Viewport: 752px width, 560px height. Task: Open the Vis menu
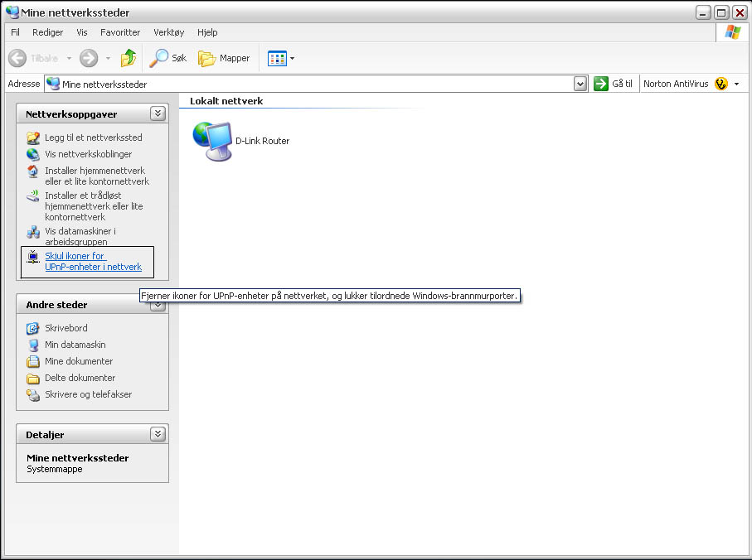[x=82, y=32]
